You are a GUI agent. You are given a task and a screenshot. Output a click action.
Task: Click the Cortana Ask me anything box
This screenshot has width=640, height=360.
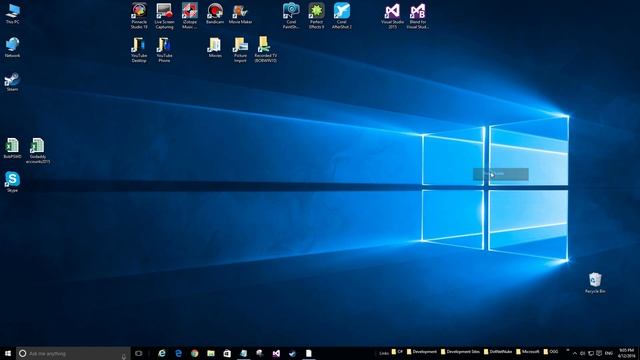73,353
